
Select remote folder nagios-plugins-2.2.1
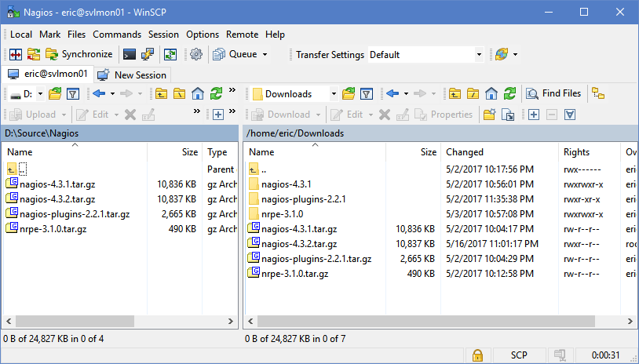304,199
